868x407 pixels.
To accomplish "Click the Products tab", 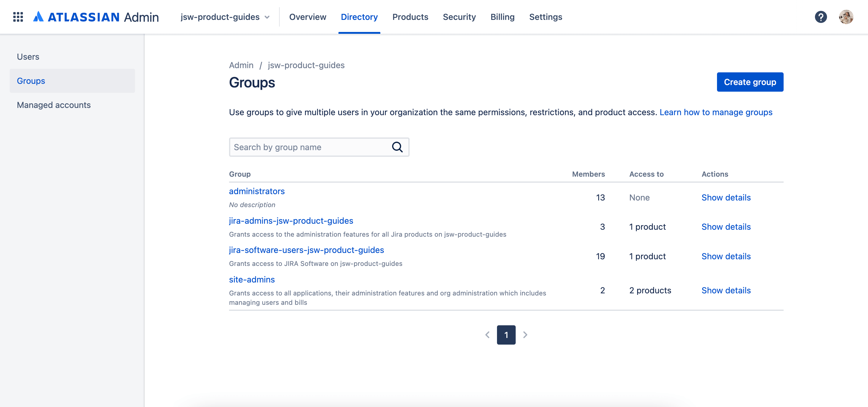I will point(410,17).
